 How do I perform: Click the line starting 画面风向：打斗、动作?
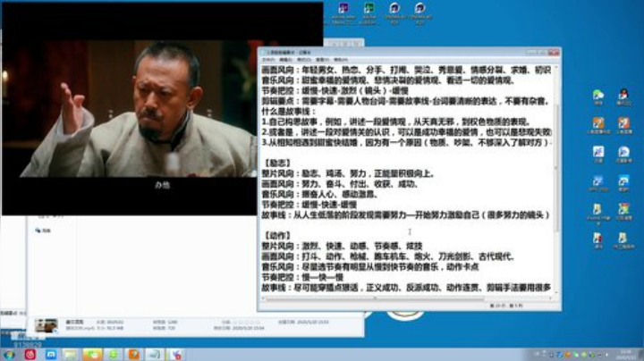pyautogui.click(x=388, y=256)
